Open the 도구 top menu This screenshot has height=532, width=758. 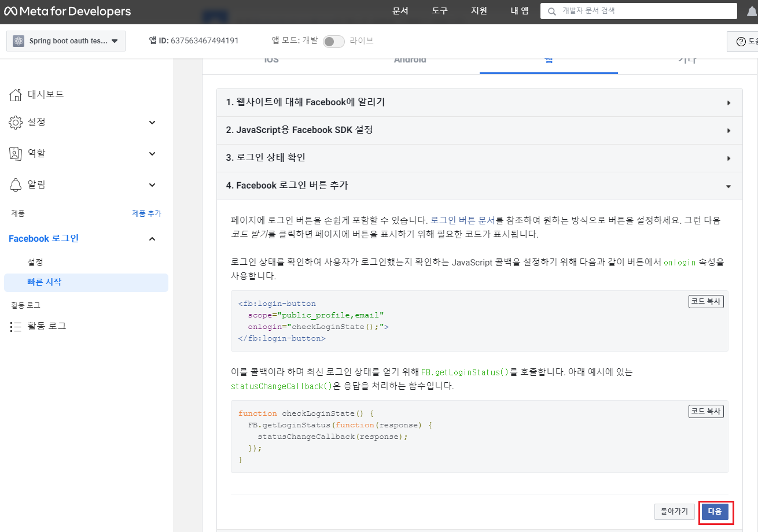[440, 11]
